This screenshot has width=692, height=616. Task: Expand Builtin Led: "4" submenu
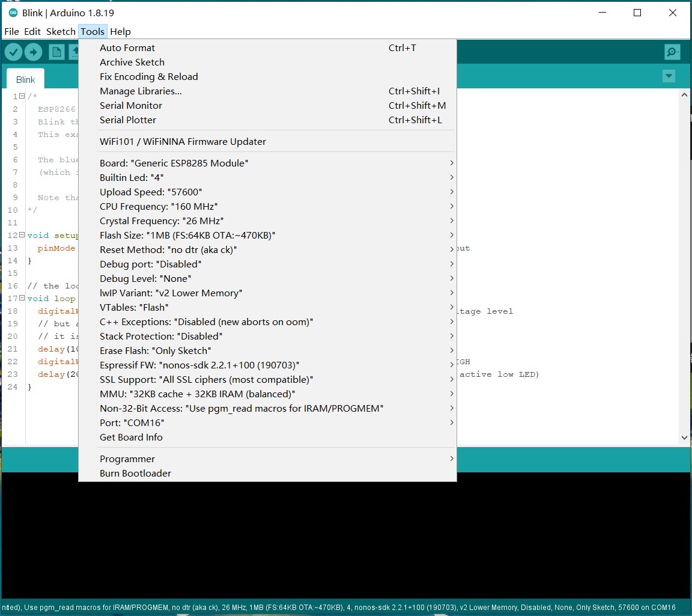point(267,177)
